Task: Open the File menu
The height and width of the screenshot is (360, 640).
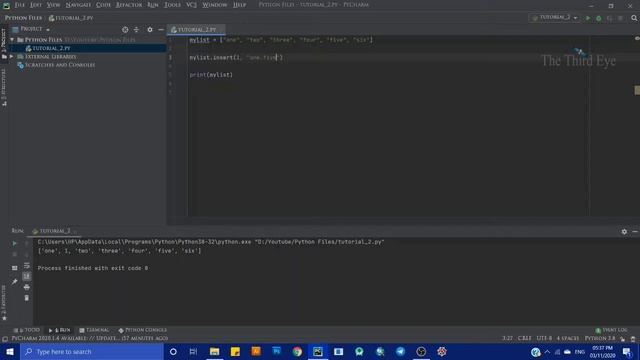Action: (20, 5)
